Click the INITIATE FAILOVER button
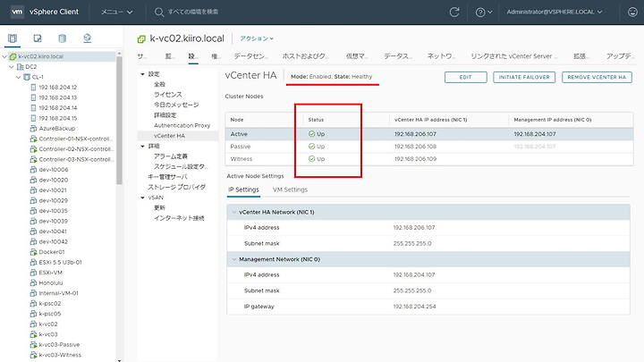644x362 pixels. click(x=524, y=77)
